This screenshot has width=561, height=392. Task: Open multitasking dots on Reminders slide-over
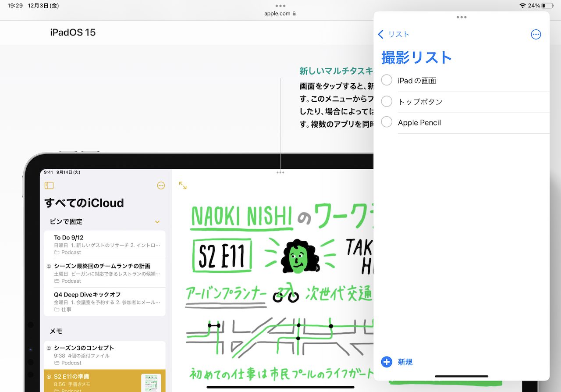(x=462, y=18)
